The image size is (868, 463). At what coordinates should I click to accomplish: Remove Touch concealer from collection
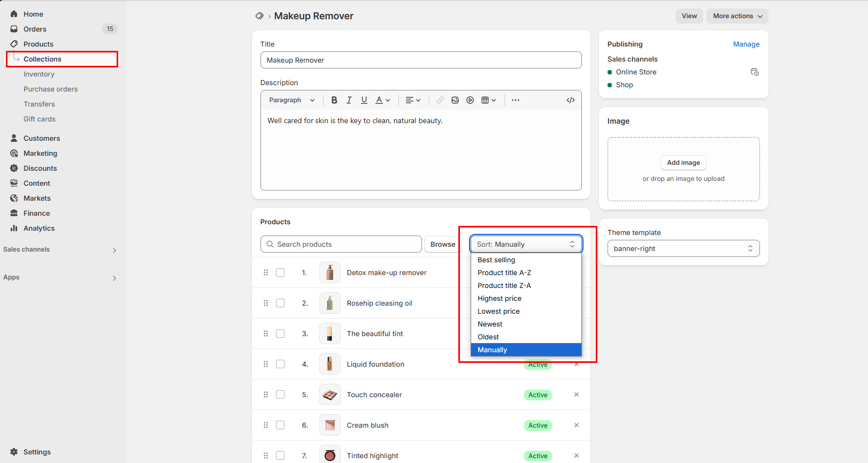click(577, 394)
